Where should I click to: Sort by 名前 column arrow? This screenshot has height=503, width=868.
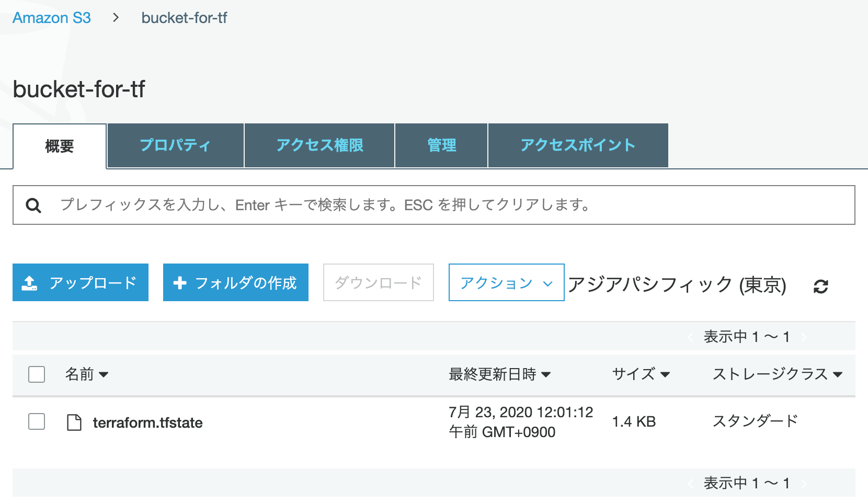click(104, 374)
